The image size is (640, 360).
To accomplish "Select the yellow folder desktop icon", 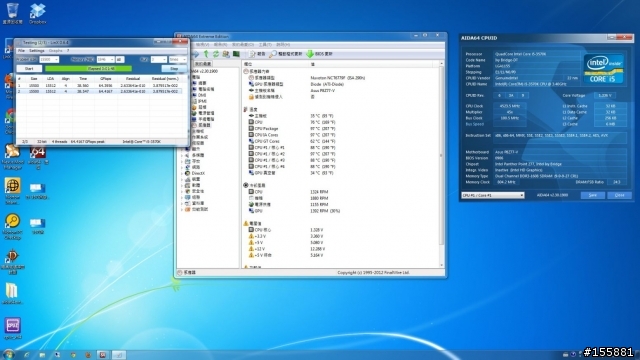I will (x=12, y=293).
